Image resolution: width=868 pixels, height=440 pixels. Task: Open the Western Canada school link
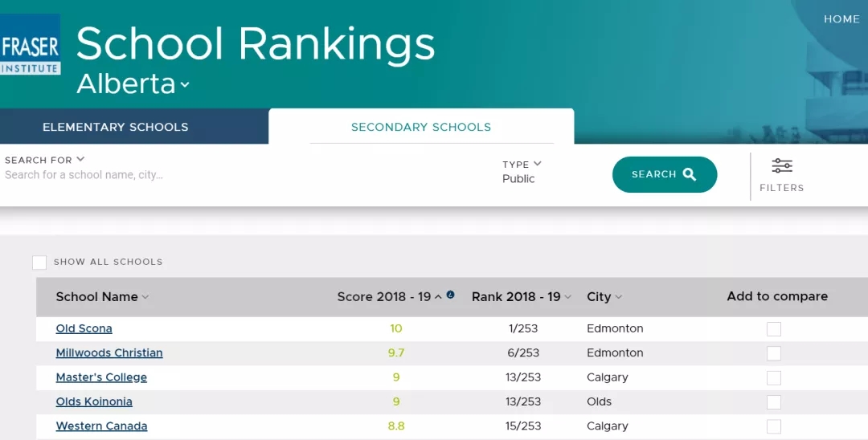click(x=101, y=426)
